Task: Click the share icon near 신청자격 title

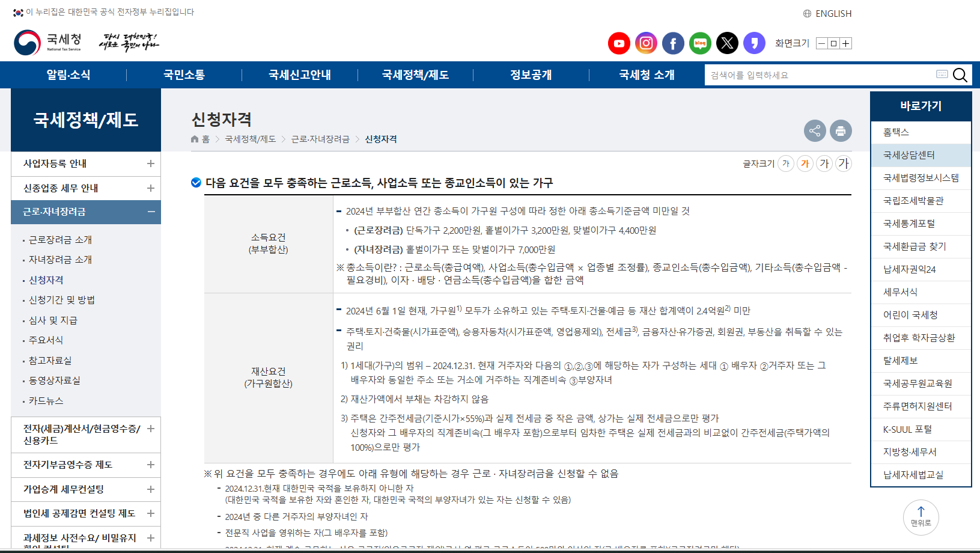Action: (x=815, y=130)
